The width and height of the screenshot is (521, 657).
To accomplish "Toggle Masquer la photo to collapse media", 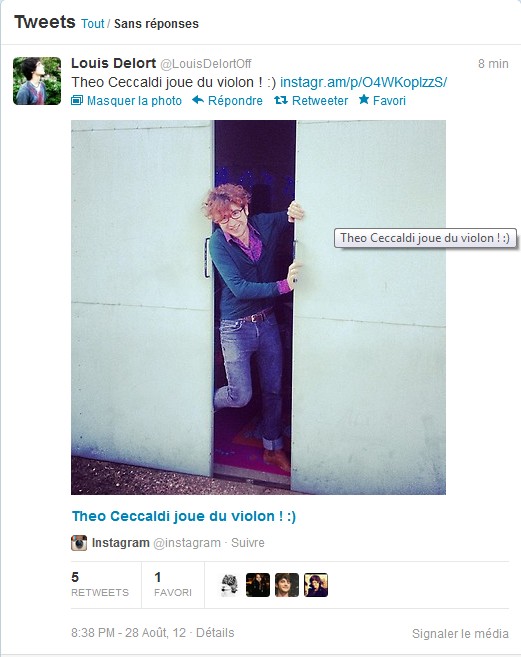I will point(134,101).
